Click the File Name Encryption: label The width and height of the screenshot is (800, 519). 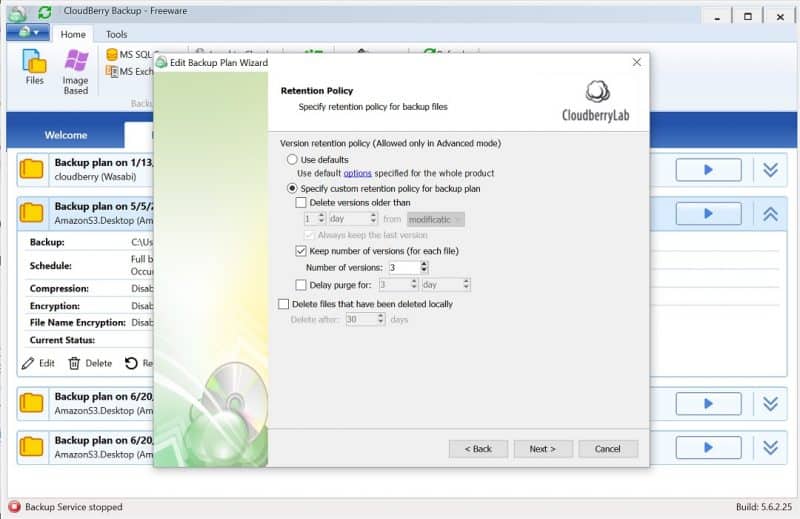point(78,323)
